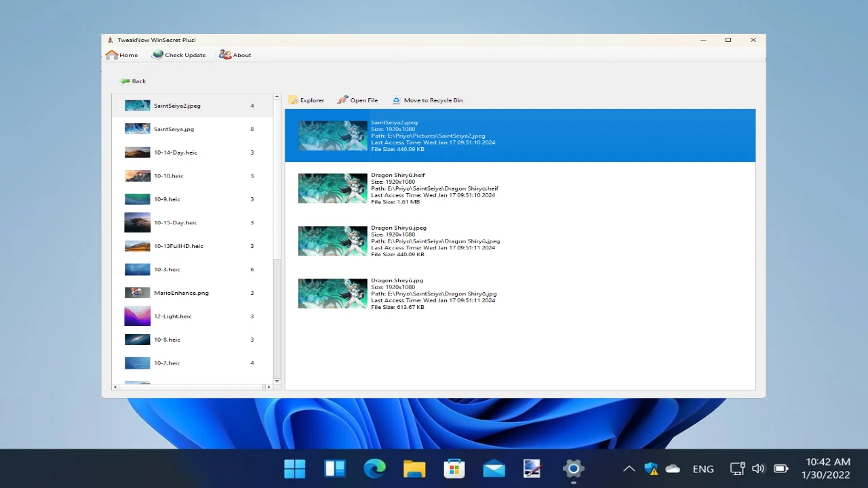Click ENG language indicator
868x488 pixels.
click(x=703, y=468)
